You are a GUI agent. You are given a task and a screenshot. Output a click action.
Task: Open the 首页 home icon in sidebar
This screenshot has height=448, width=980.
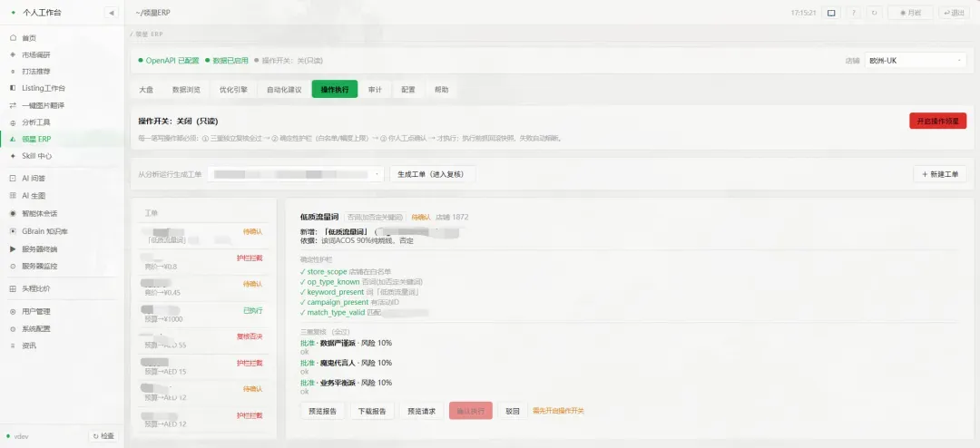pyautogui.click(x=13, y=38)
